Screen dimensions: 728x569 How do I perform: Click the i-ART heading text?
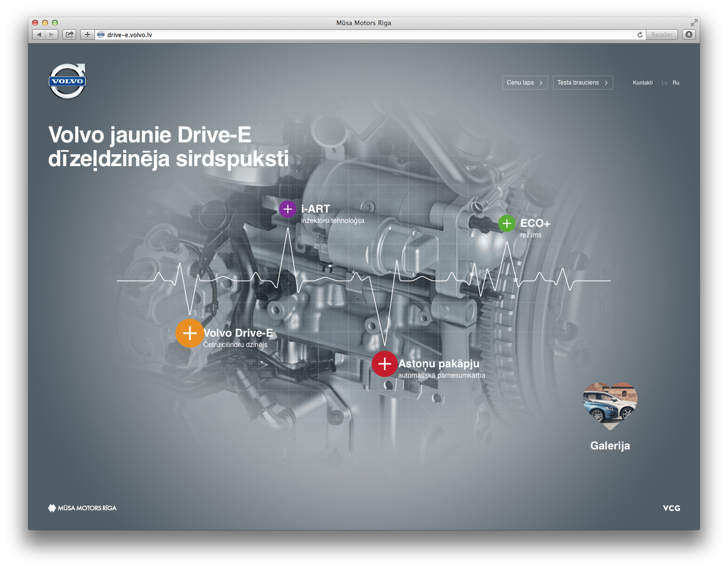[x=316, y=209]
